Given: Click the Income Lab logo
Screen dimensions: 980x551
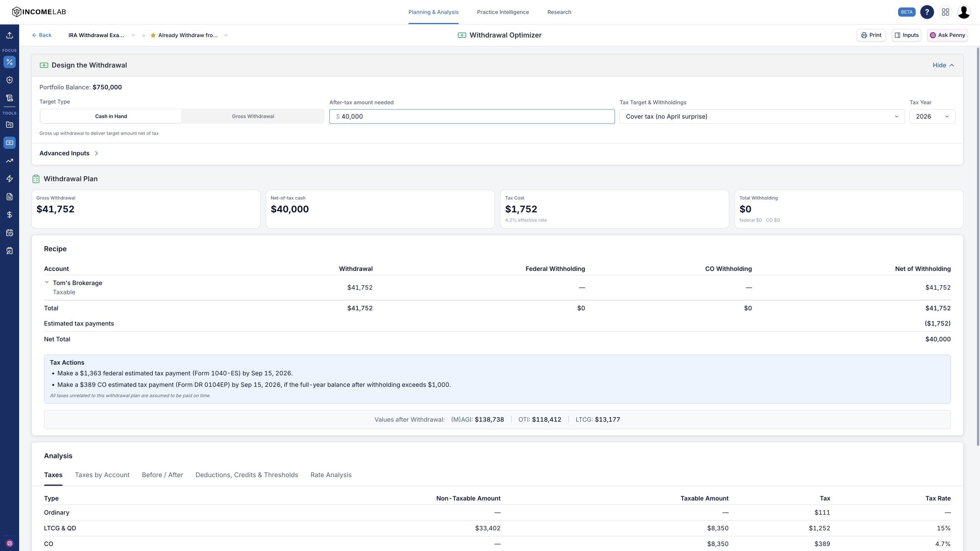Looking at the screenshot, I should click(x=39, y=12).
